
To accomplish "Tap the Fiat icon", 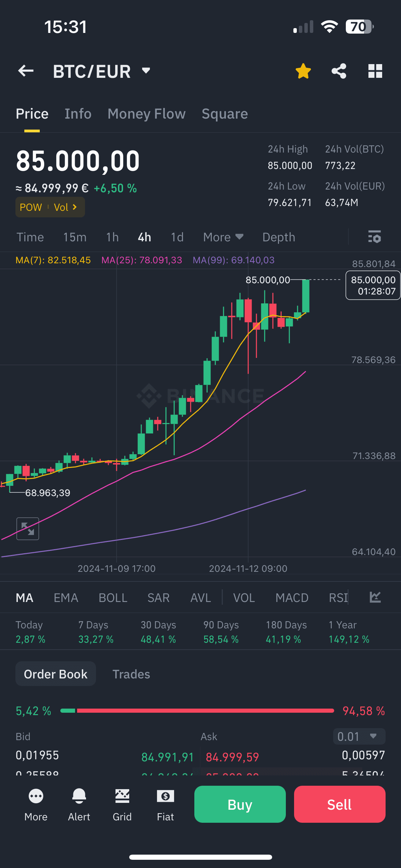I will 166,803.
